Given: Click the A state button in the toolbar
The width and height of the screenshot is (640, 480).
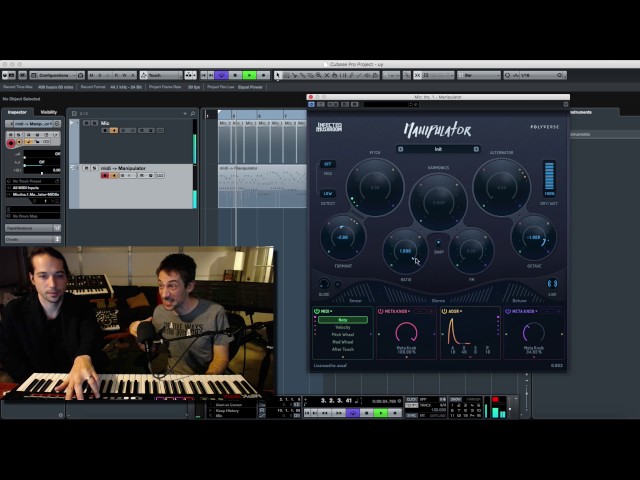Looking at the screenshot, I should 133,76.
